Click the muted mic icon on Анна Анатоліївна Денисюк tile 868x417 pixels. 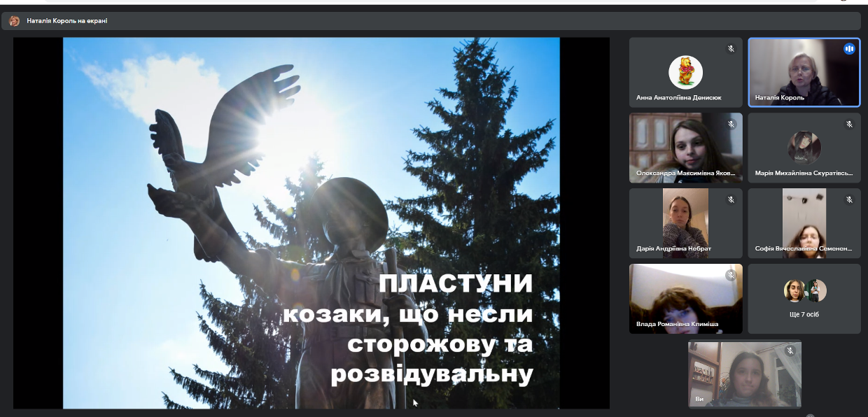coord(731,49)
